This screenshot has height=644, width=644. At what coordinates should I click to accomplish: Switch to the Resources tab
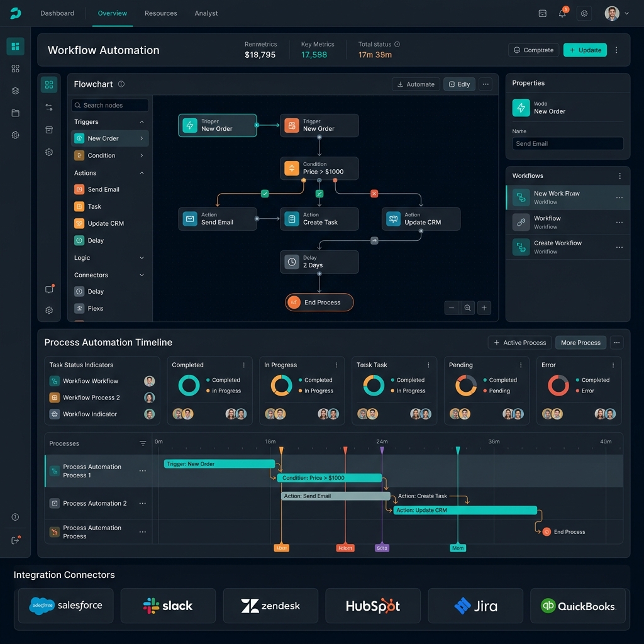tap(160, 13)
